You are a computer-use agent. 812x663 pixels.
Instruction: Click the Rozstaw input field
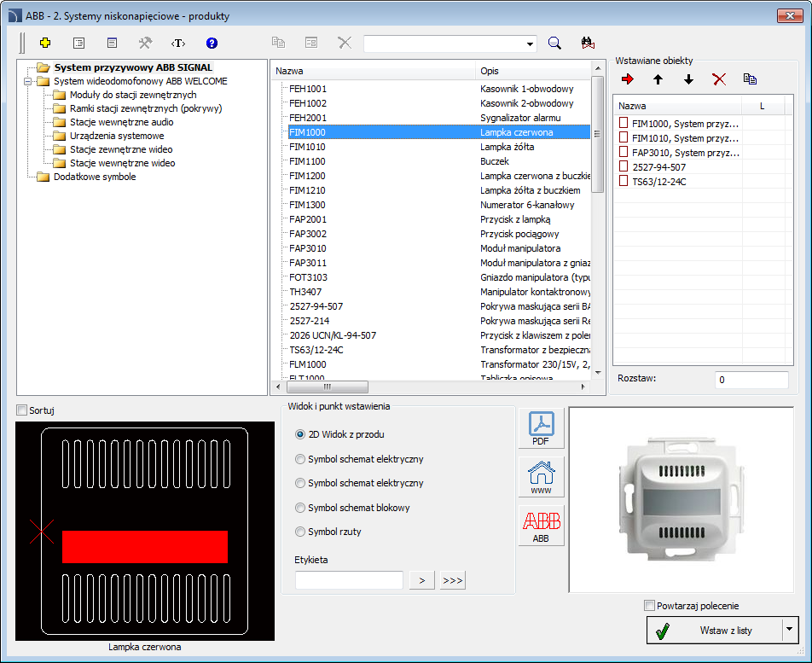click(751, 380)
